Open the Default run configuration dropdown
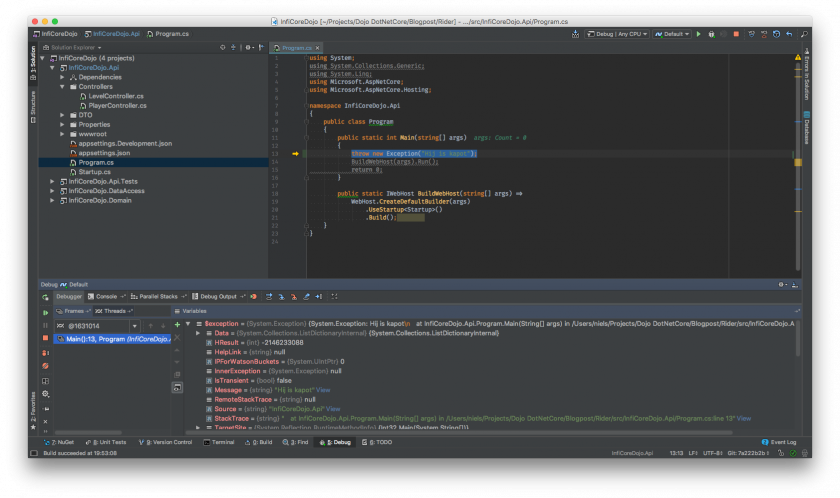Viewport: 840px width, 498px height. coord(672,34)
